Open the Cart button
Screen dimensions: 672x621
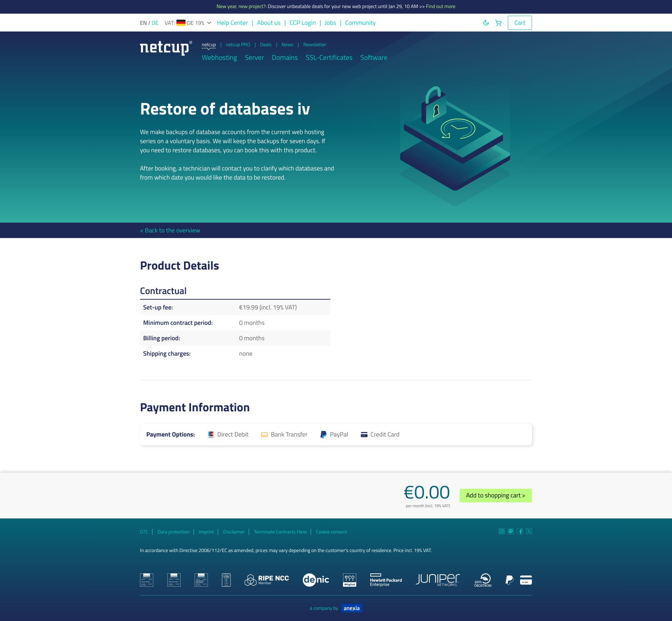click(x=520, y=23)
